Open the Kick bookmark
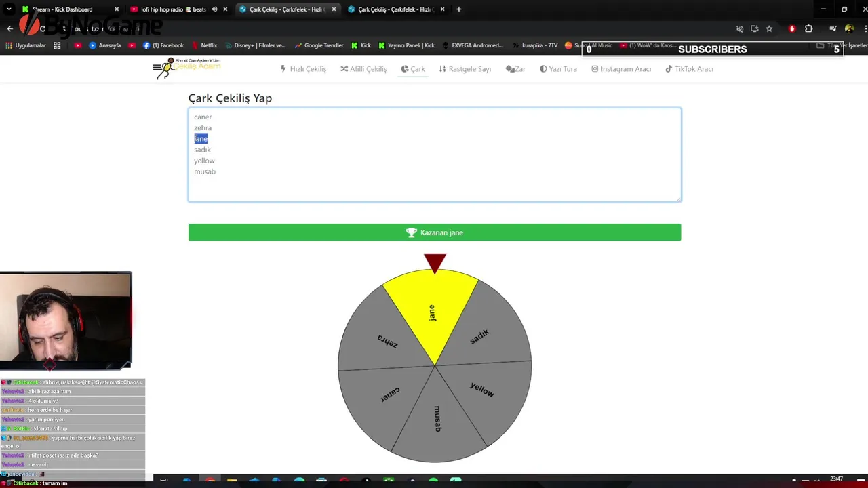This screenshot has width=868, height=488. point(361,45)
